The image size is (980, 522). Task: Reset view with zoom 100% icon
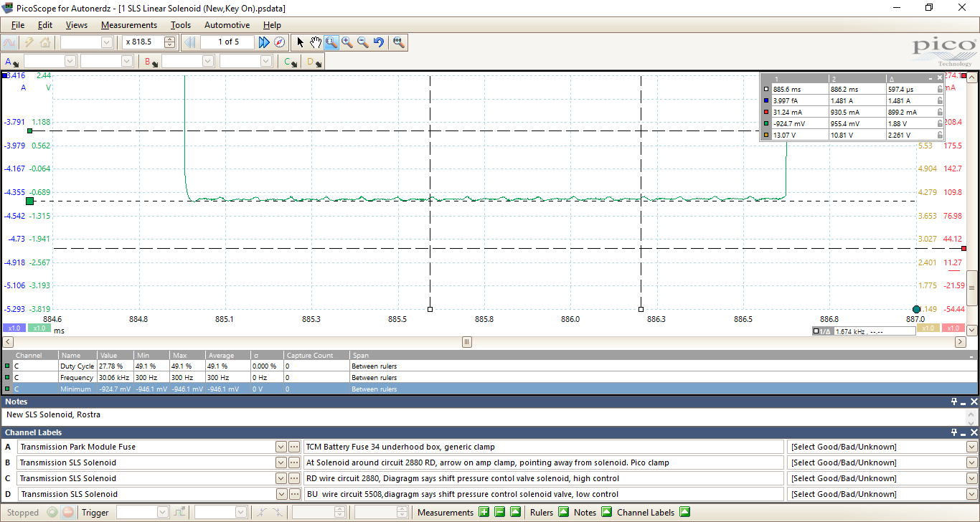[398, 42]
